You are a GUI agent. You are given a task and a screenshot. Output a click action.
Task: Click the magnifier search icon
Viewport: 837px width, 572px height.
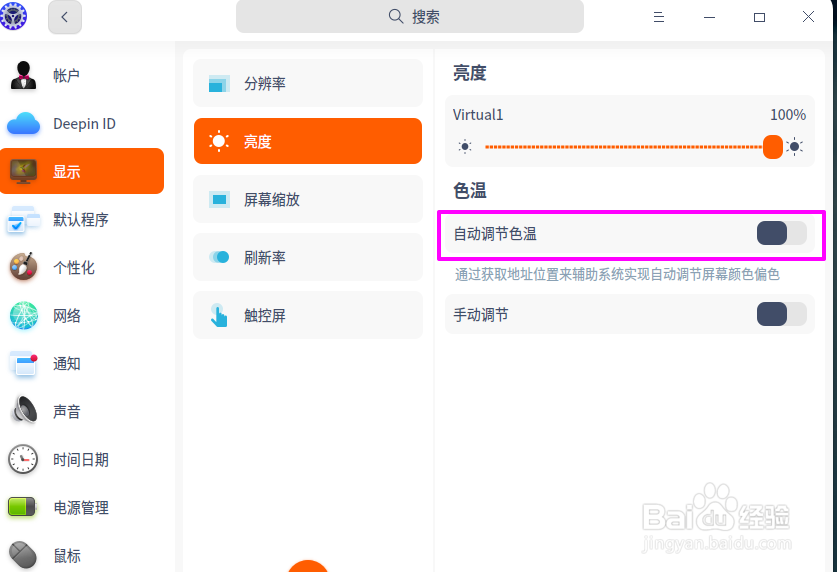coord(396,17)
